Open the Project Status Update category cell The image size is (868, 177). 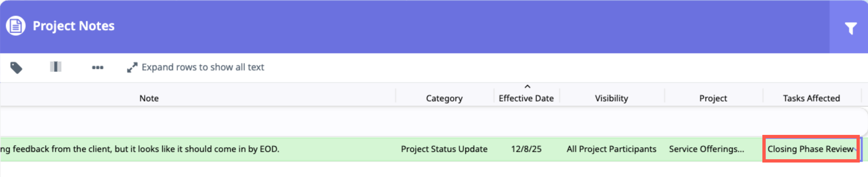(444, 149)
